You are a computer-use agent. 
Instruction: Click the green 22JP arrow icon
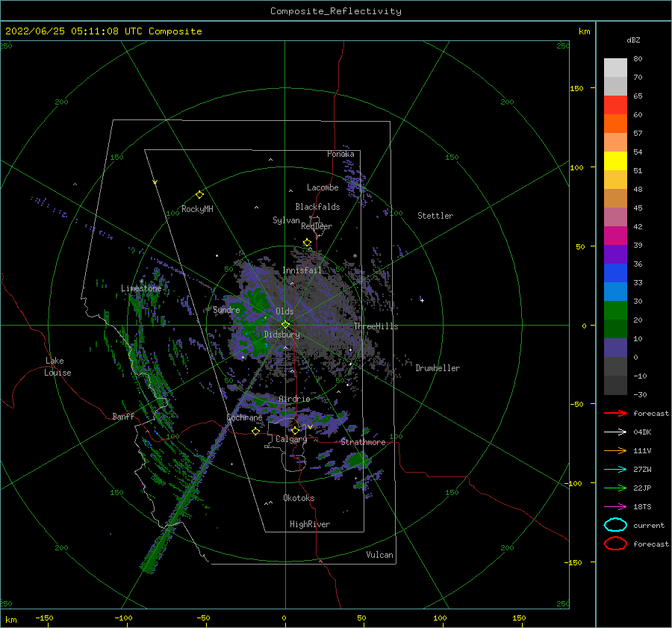point(615,488)
